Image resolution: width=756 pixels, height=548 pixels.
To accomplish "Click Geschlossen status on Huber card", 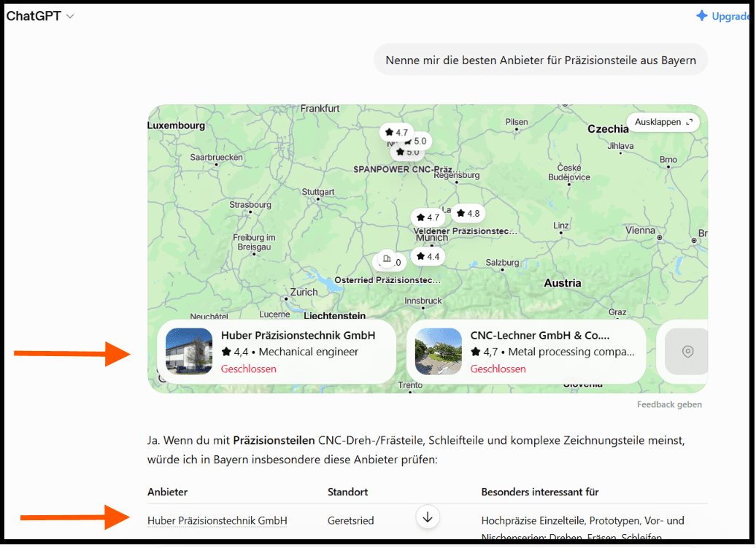I will click(248, 368).
